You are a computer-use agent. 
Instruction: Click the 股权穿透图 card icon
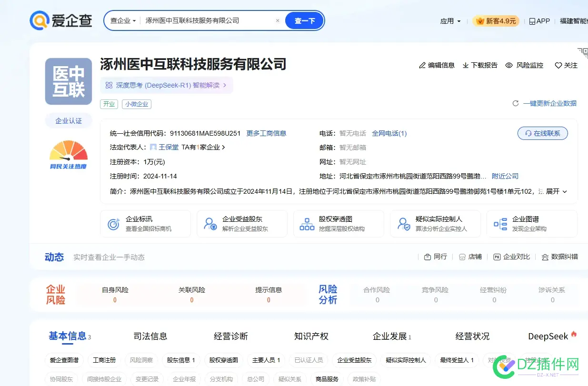click(306, 224)
